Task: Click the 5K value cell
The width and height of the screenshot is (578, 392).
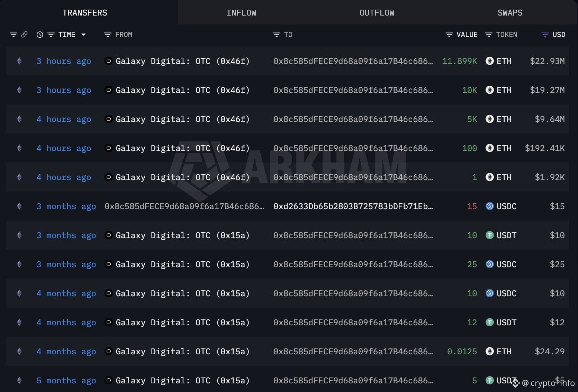Action: (x=472, y=119)
